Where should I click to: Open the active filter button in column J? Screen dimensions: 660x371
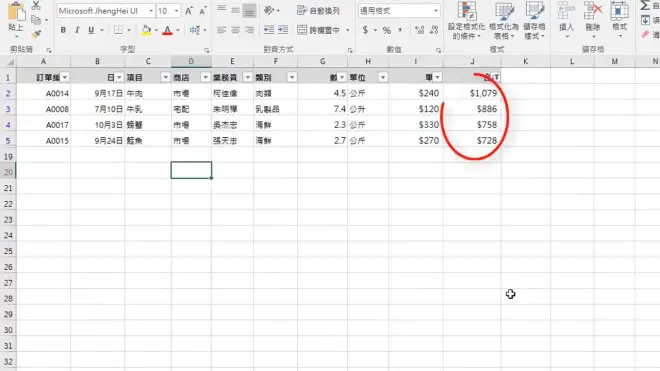496,77
